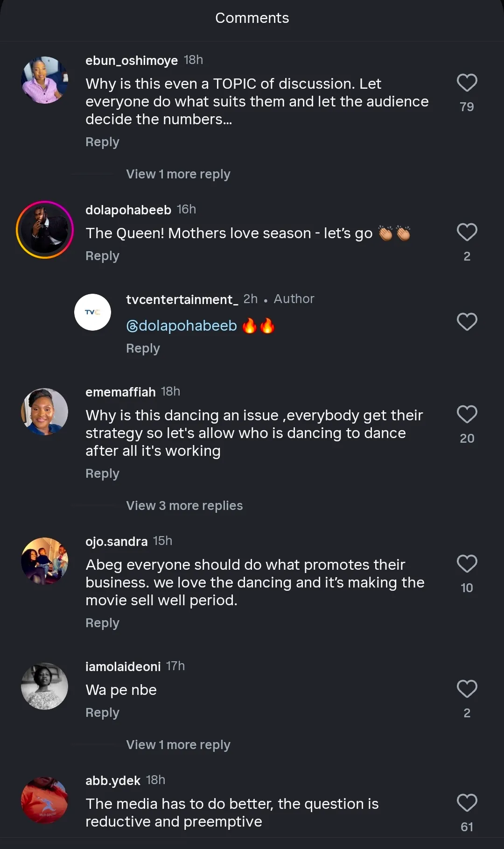Show 1 more reply under iamolaideoni
The height and width of the screenshot is (849, 504).
178,745
